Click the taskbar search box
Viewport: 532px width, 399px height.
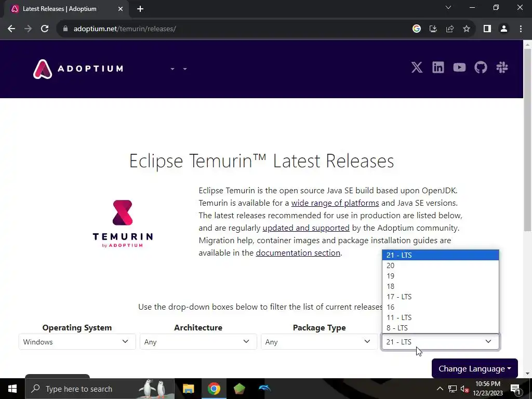point(100,389)
